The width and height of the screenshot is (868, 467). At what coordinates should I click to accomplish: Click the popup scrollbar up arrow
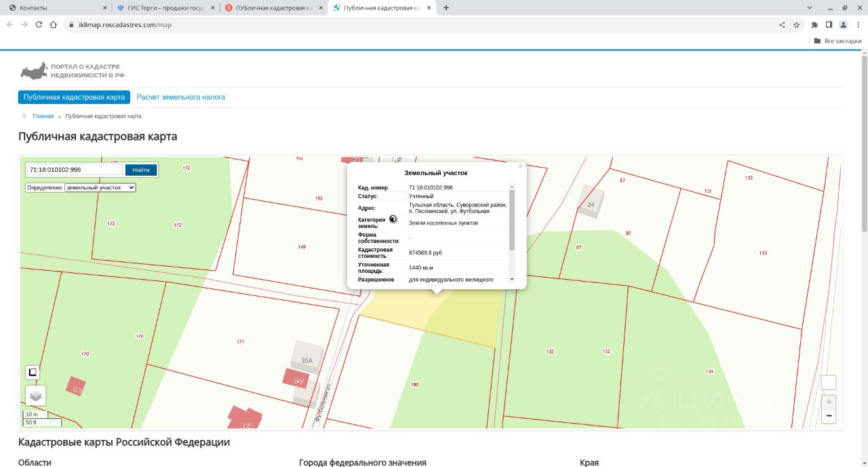coord(511,187)
